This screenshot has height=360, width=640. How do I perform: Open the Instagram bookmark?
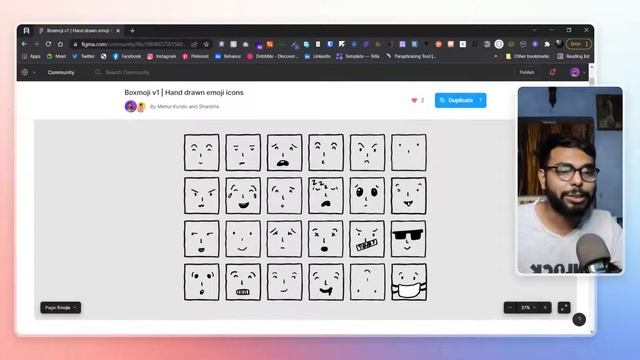(162, 56)
